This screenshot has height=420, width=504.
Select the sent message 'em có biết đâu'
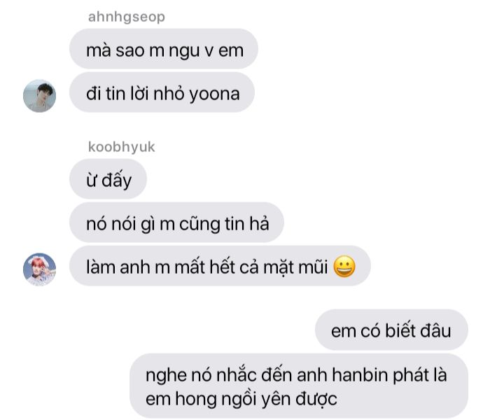click(391, 330)
